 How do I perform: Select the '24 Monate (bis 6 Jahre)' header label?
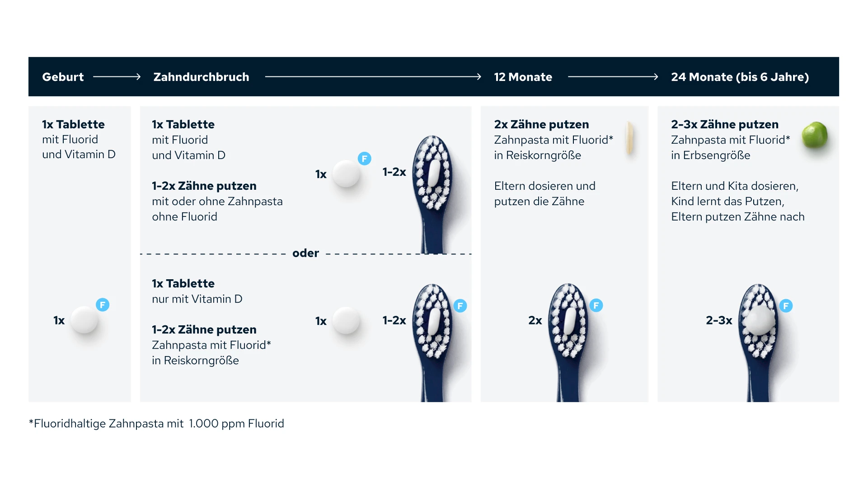(x=740, y=77)
